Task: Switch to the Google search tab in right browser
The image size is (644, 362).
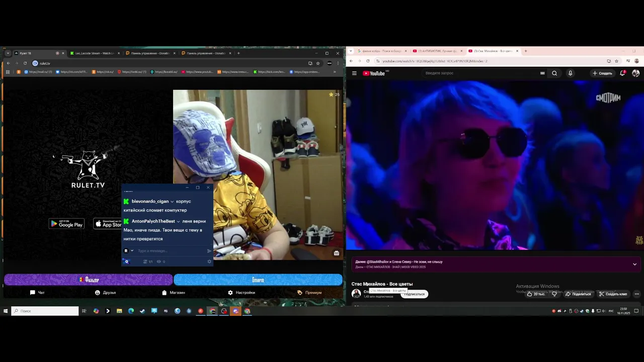Action: tap(381, 51)
